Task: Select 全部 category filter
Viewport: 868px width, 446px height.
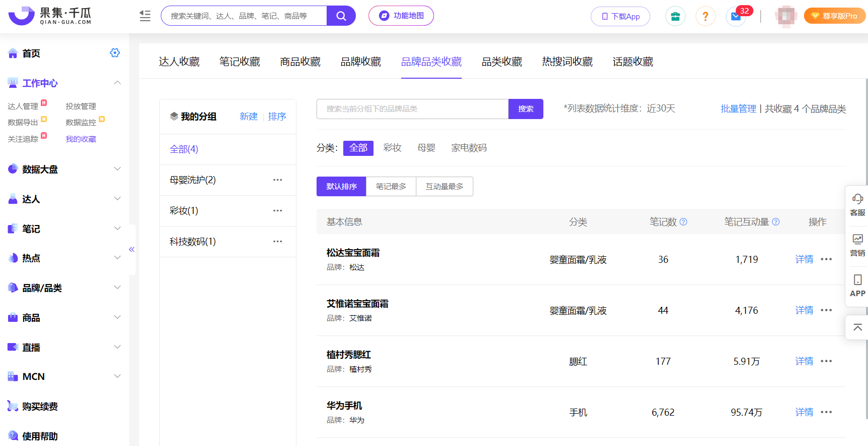Action: coord(358,148)
